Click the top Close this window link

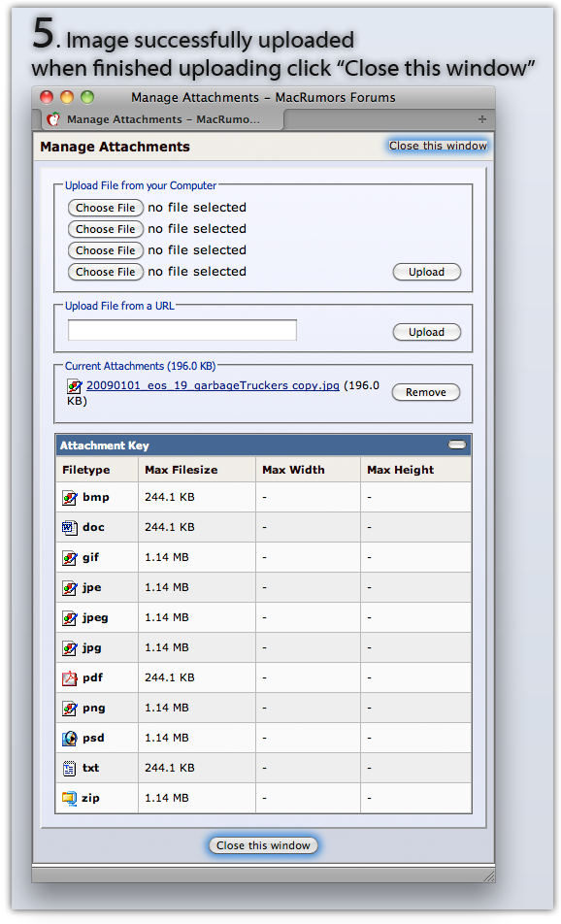[x=438, y=146]
